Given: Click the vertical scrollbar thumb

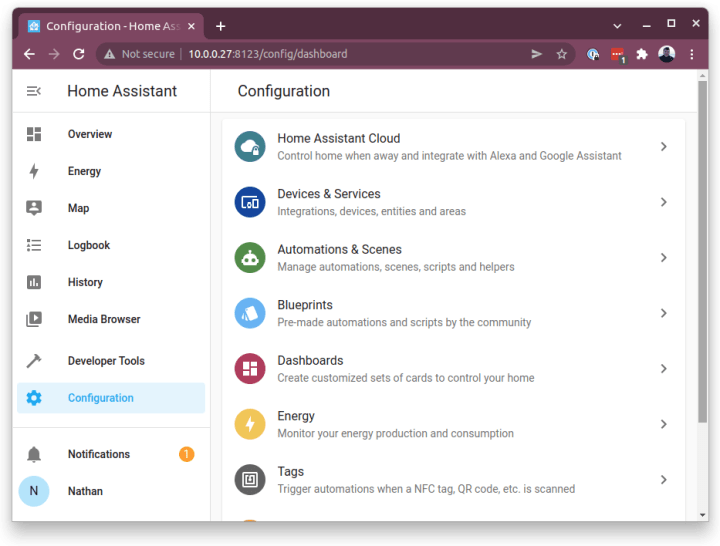Looking at the screenshot, I should pos(703,252).
